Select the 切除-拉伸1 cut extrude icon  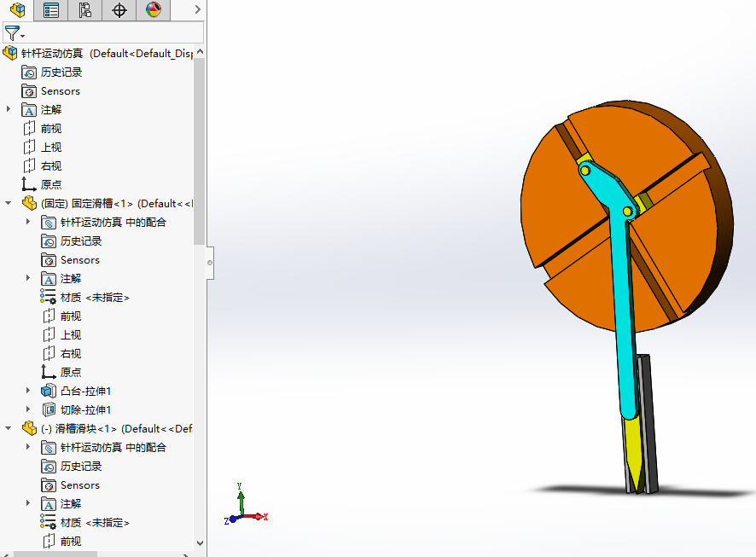click(49, 409)
